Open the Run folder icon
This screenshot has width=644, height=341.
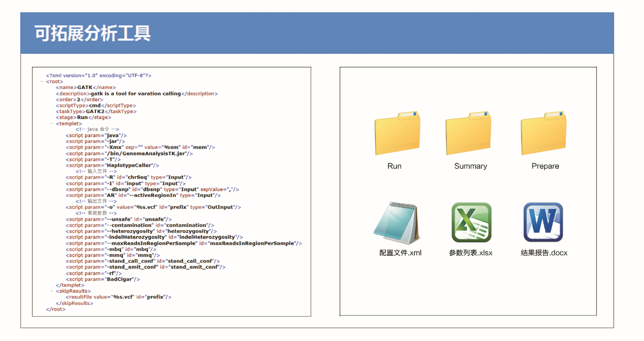[x=397, y=134]
